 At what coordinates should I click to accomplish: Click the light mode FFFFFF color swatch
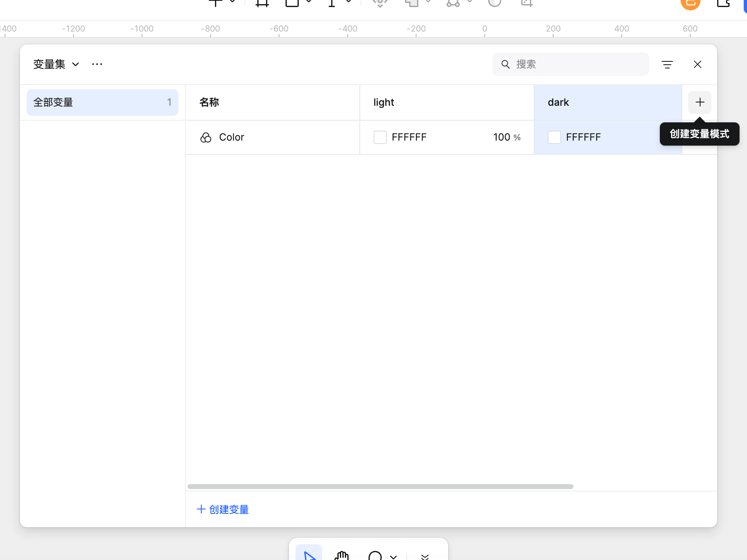tap(380, 137)
